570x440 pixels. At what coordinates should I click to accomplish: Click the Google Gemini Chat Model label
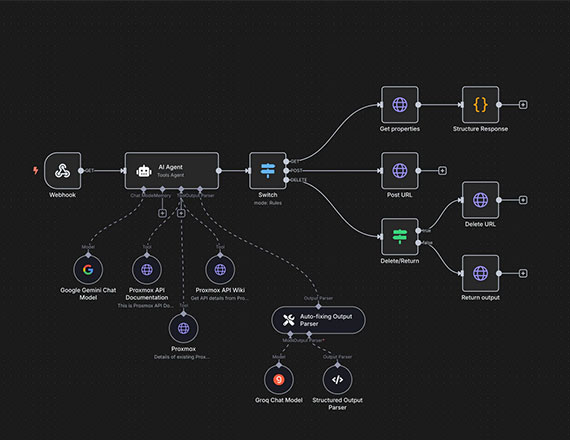pos(88,294)
